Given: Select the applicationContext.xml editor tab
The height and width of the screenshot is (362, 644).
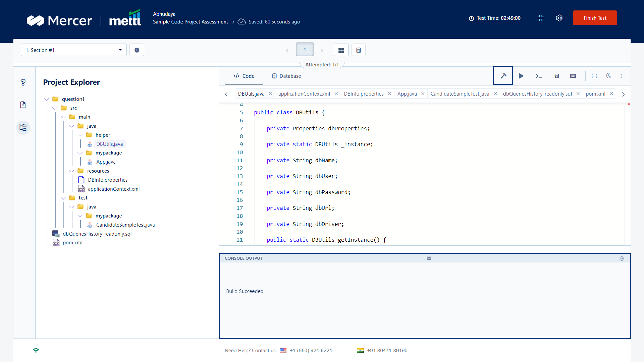Looking at the screenshot, I should coord(304,94).
